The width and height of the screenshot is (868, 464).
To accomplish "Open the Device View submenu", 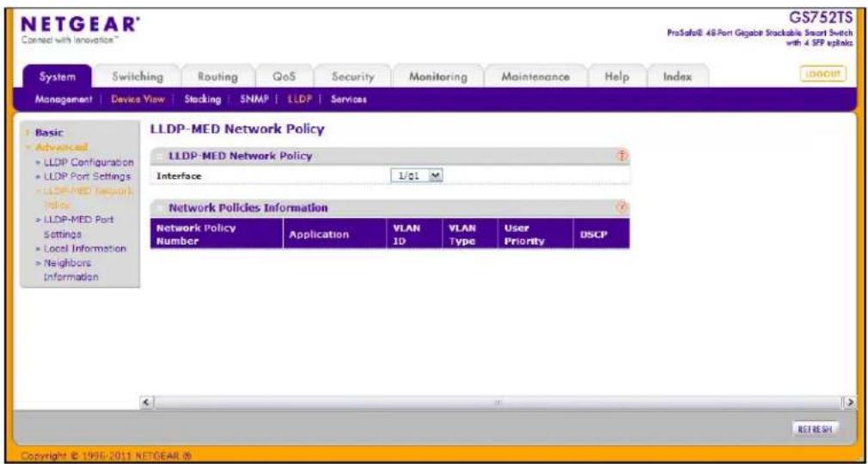I will click(x=138, y=100).
